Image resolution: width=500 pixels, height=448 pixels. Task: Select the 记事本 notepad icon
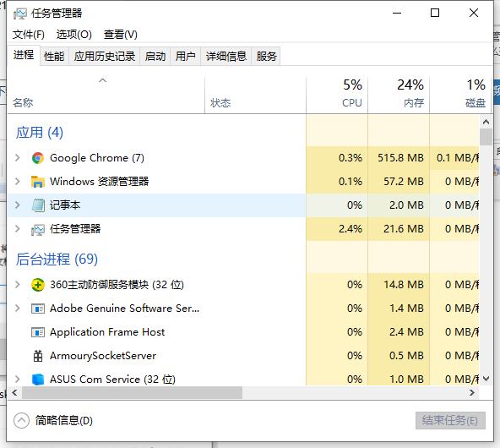click(38, 205)
